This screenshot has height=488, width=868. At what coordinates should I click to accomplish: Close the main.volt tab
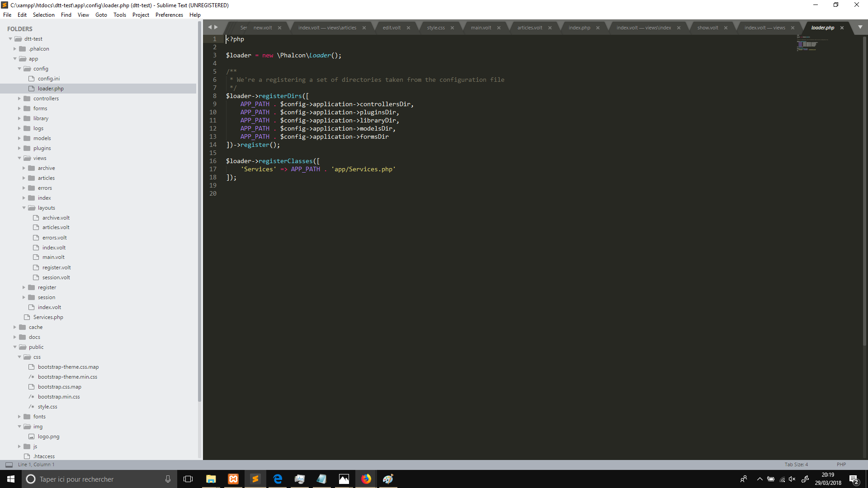coord(499,28)
